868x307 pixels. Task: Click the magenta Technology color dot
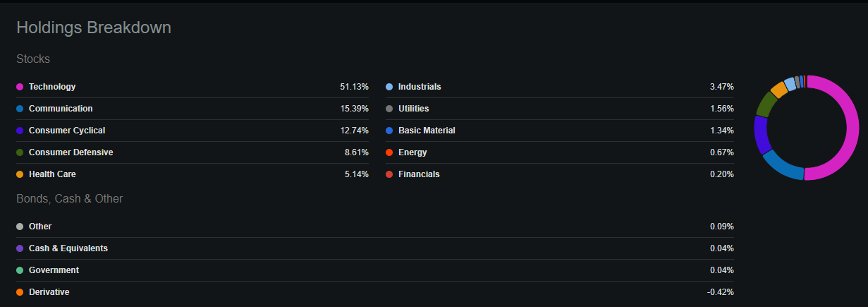(20, 87)
